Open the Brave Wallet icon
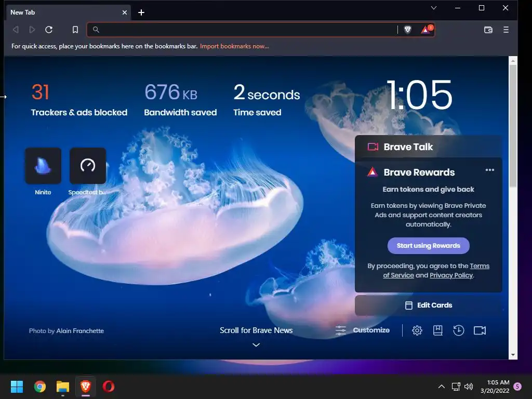Image resolution: width=532 pixels, height=399 pixels. 488,30
